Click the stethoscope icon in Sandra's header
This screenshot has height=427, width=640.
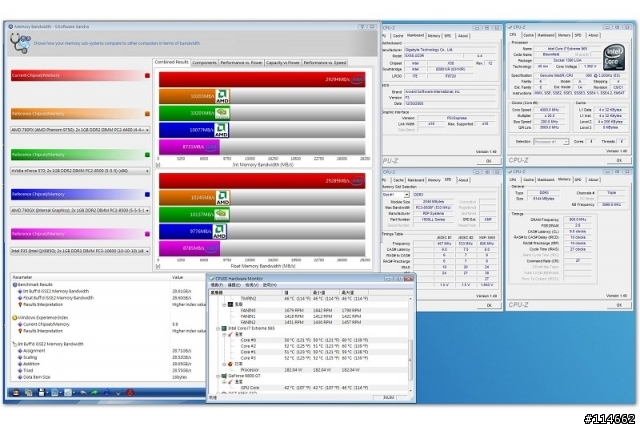[x=20, y=43]
